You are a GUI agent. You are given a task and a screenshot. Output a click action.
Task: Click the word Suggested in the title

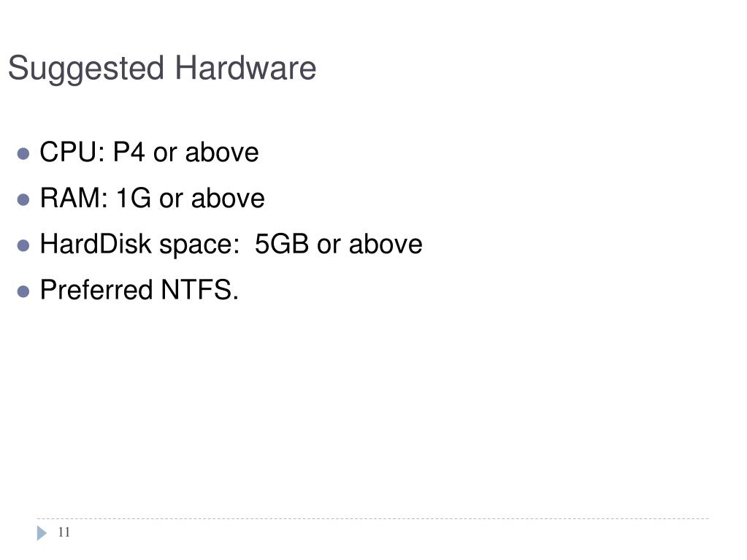[86, 69]
